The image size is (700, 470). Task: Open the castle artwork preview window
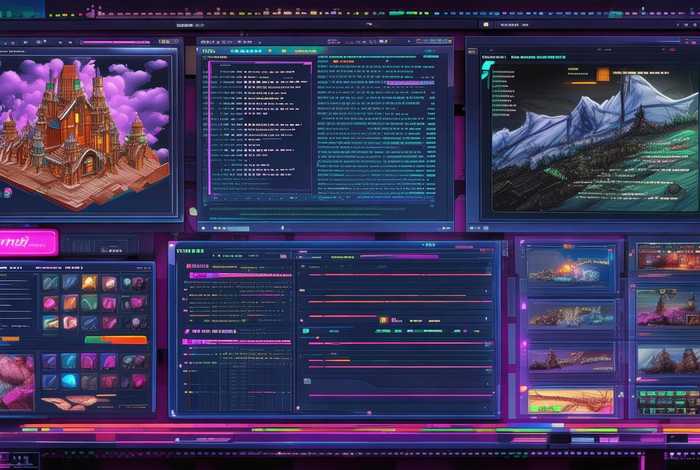[88, 130]
